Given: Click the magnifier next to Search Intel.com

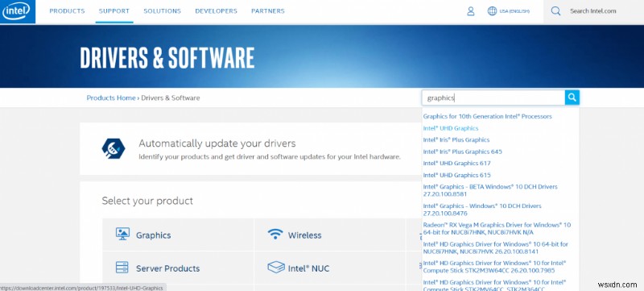Looking at the screenshot, I should click(555, 11).
